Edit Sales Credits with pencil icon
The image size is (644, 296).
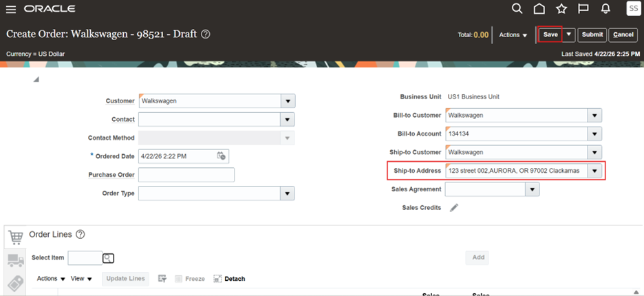coord(454,208)
